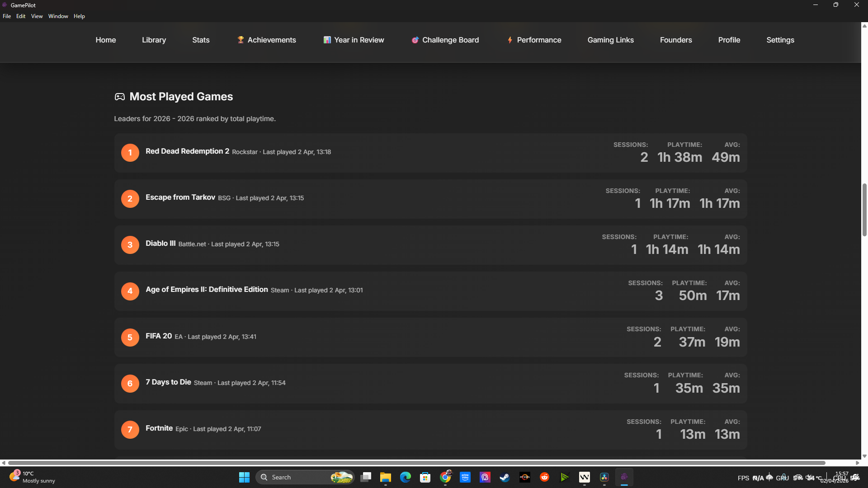Switch to the Stats tab

point(201,40)
